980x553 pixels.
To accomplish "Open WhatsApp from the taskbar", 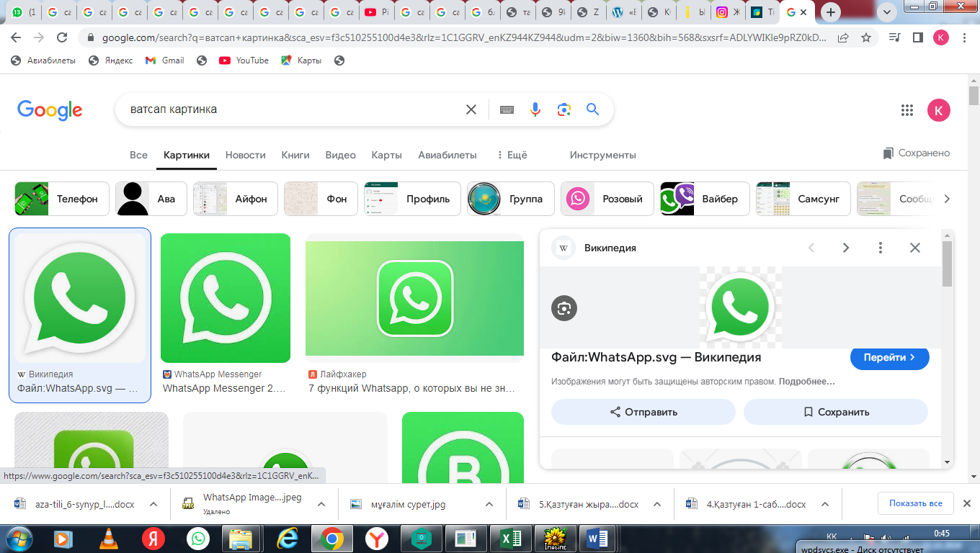I will click(197, 539).
